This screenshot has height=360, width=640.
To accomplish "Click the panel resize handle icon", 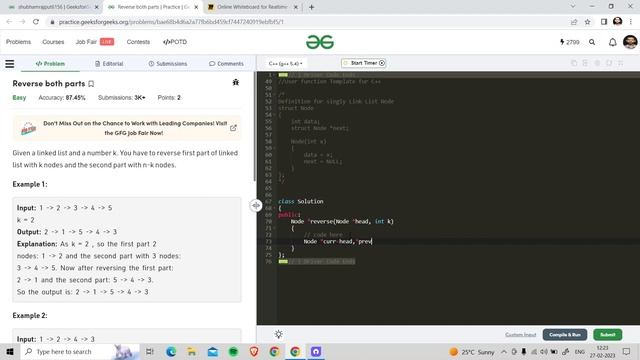I will (256, 205).
